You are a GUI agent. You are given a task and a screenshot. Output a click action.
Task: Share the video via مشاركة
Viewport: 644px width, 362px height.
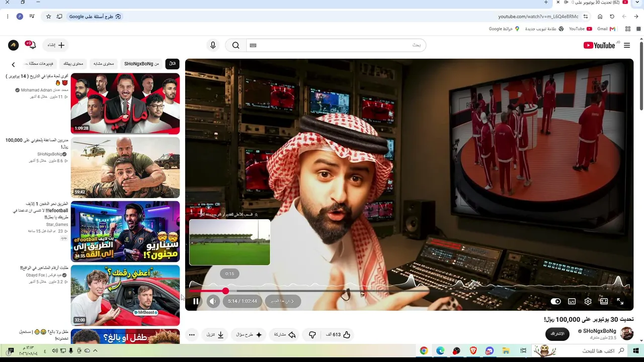click(x=285, y=334)
